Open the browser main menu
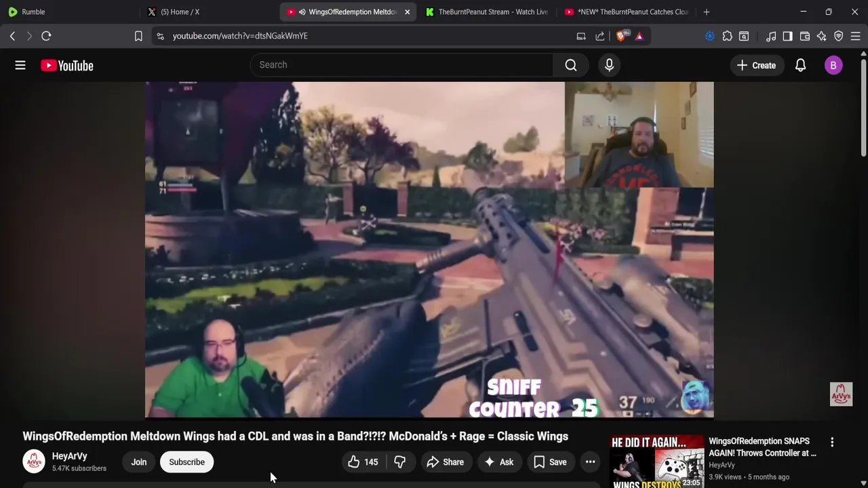 pos(856,36)
